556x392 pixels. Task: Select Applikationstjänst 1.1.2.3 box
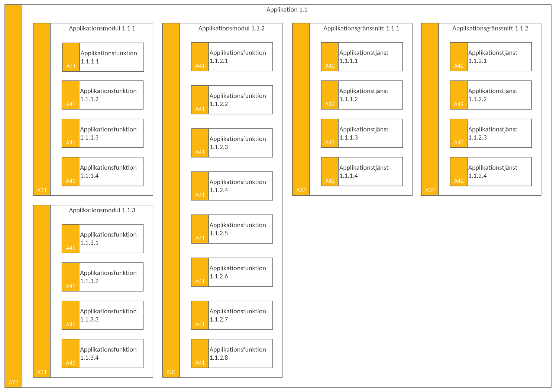point(491,133)
